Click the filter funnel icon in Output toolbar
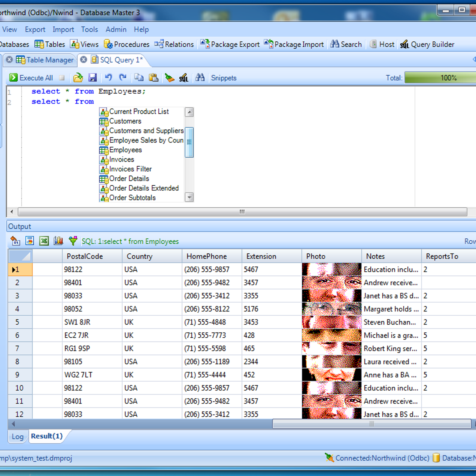The height and width of the screenshot is (476, 476). point(73,240)
